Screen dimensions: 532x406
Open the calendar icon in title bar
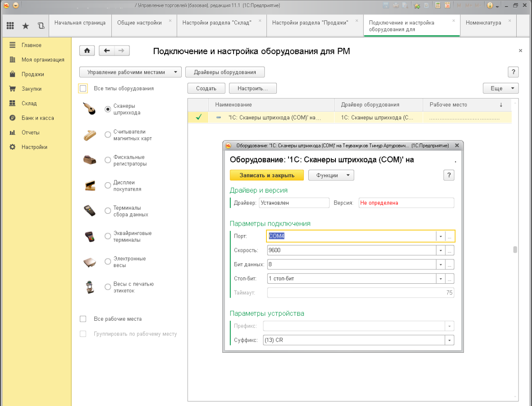(448, 5)
